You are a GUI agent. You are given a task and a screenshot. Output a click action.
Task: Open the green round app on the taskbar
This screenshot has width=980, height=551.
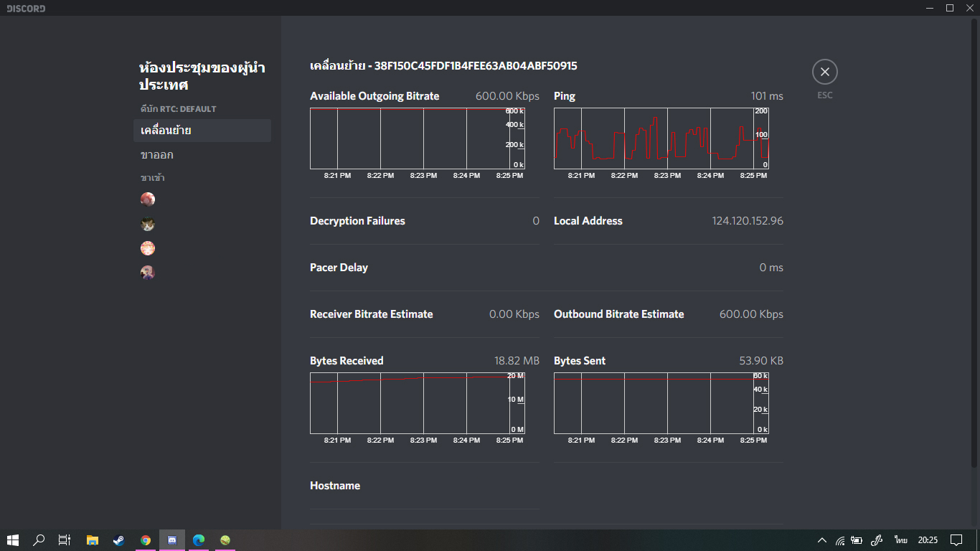point(225,540)
